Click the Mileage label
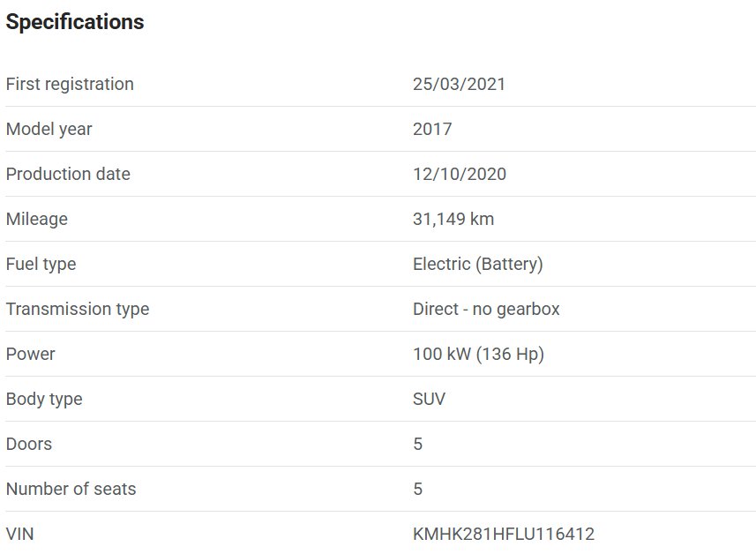Viewport: 756px width, 554px height. pos(36,219)
